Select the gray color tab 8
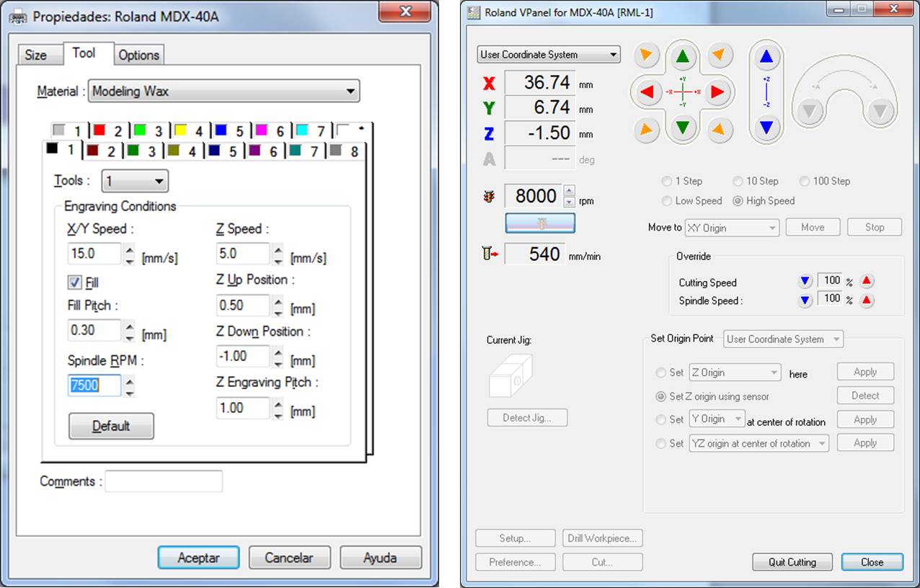 (345, 151)
